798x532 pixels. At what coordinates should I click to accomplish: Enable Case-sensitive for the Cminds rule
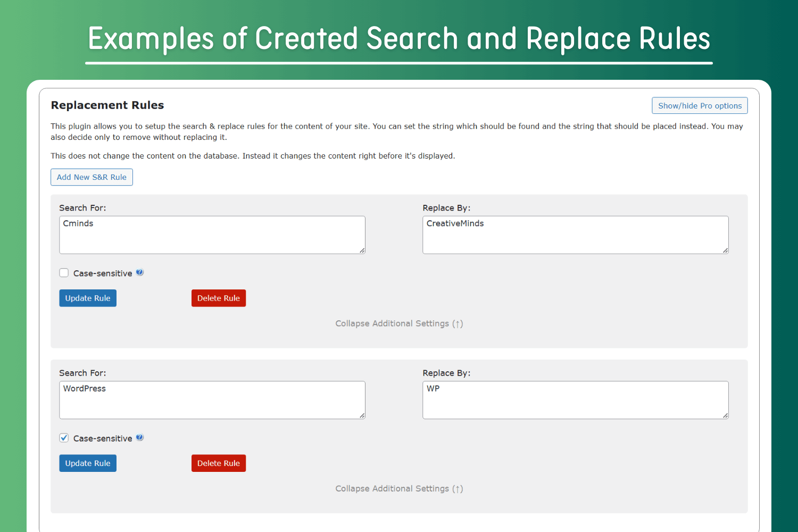coord(64,273)
